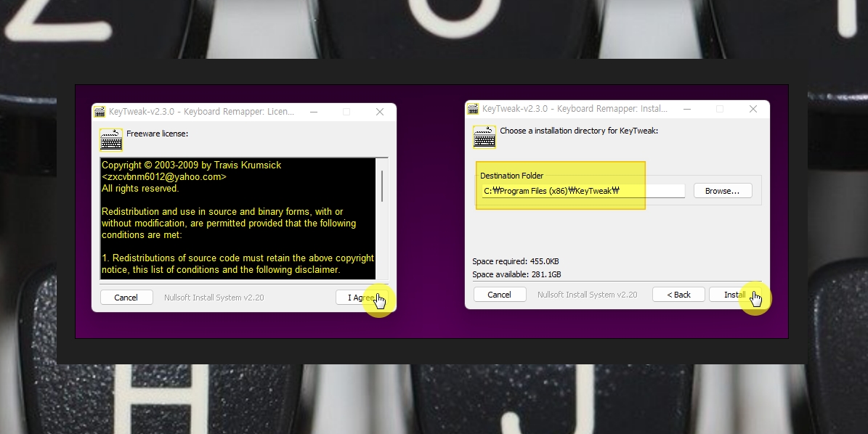Minimize the KeyTweak License window
This screenshot has height=434, width=868.
pos(313,112)
